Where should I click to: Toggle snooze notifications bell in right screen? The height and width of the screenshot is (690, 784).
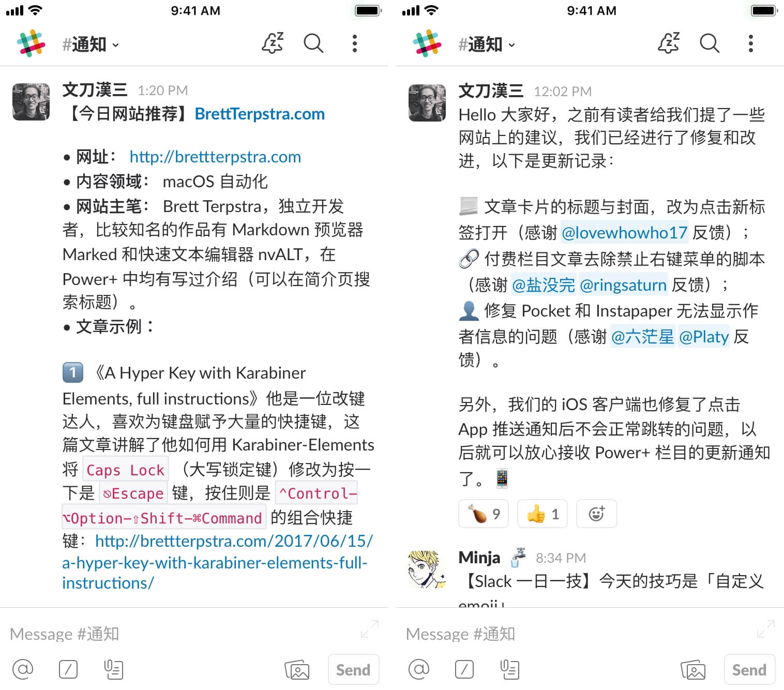tap(669, 43)
